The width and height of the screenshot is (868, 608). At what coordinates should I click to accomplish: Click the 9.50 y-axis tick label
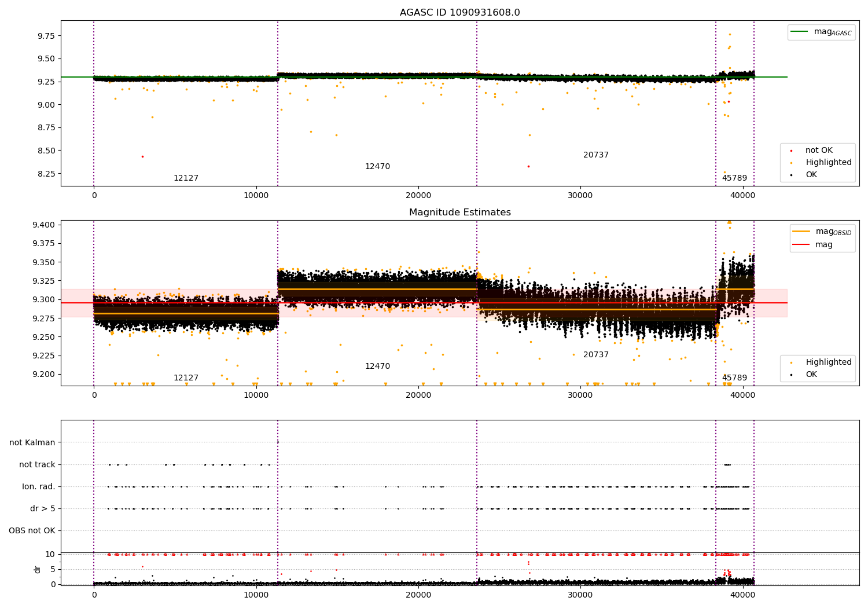point(46,58)
